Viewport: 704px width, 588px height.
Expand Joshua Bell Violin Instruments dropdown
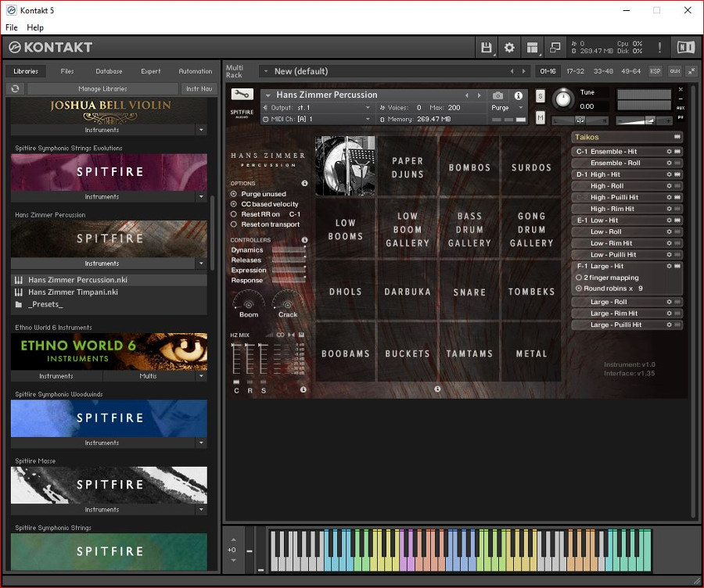[x=201, y=130]
